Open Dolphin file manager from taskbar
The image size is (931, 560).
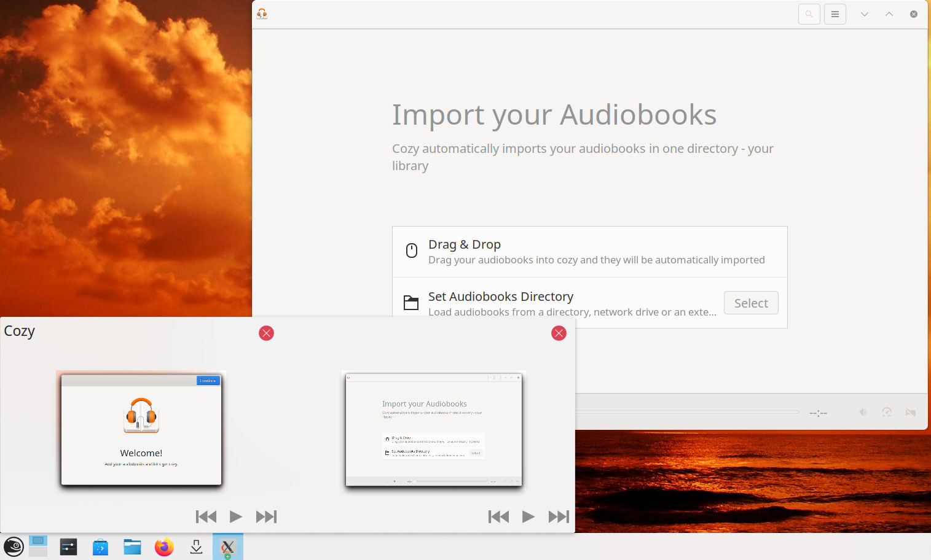tap(132, 546)
